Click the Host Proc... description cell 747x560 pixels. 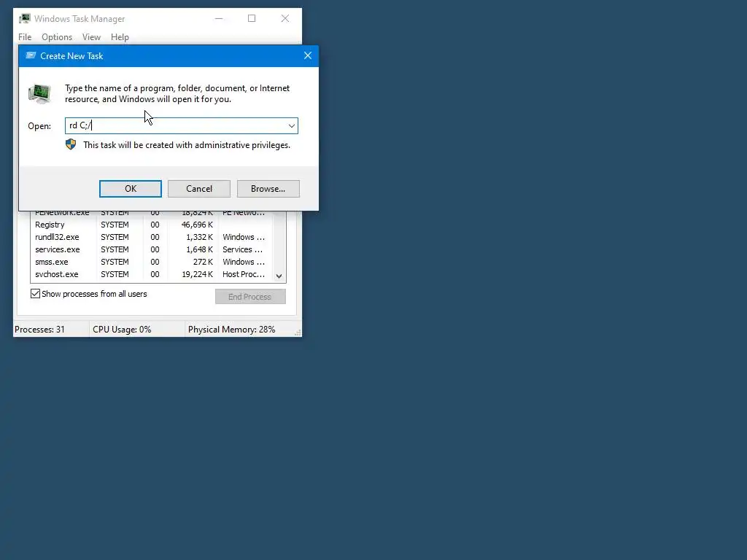tap(244, 274)
